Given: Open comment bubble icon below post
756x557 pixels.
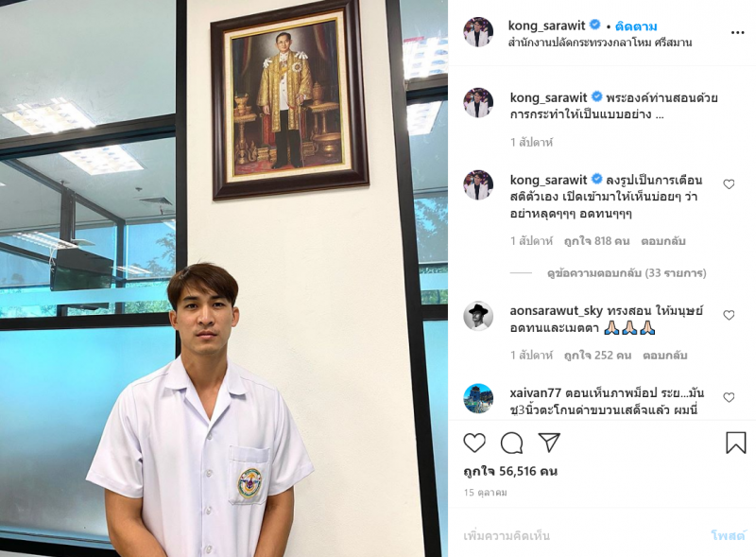Looking at the screenshot, I should 511,443.
